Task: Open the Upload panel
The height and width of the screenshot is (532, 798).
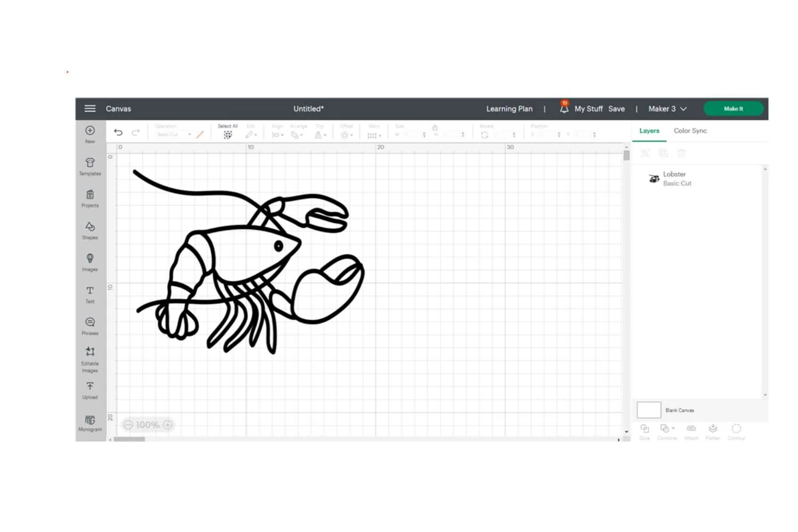Action: [x=89, y=389]
